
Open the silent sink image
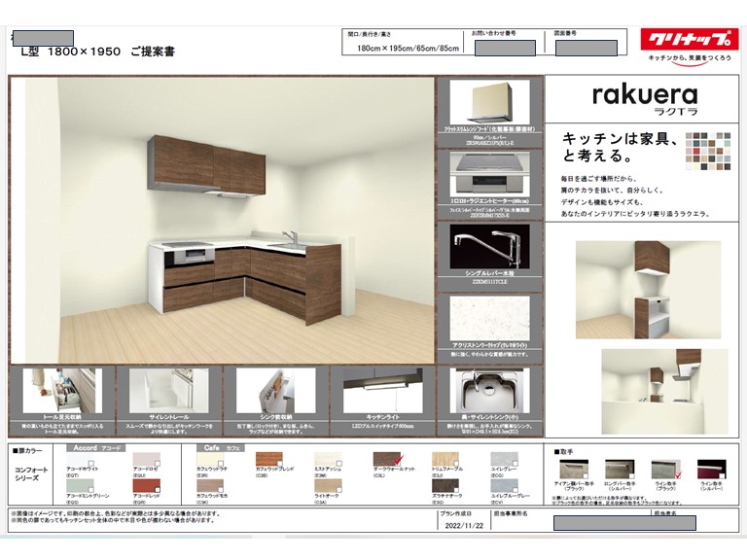[x=489, y=391]
